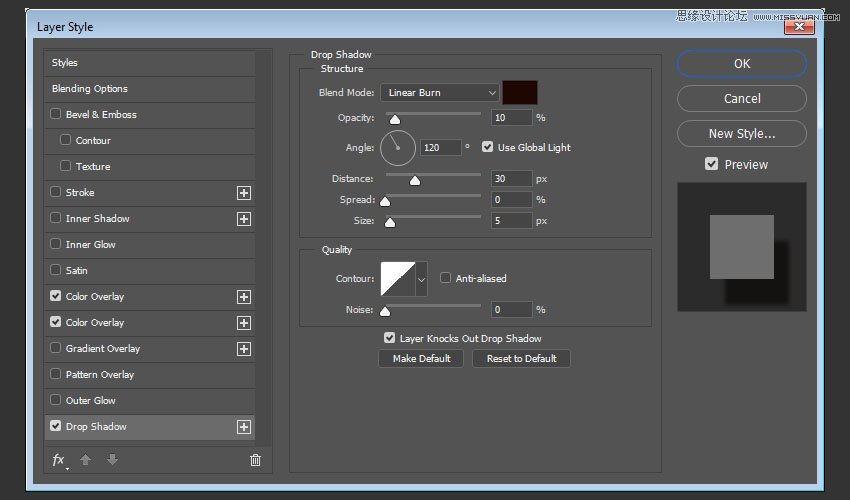850x500 pixels.
Task: Add another Inner Shadow with plus icon
Action: pos(243,219)
